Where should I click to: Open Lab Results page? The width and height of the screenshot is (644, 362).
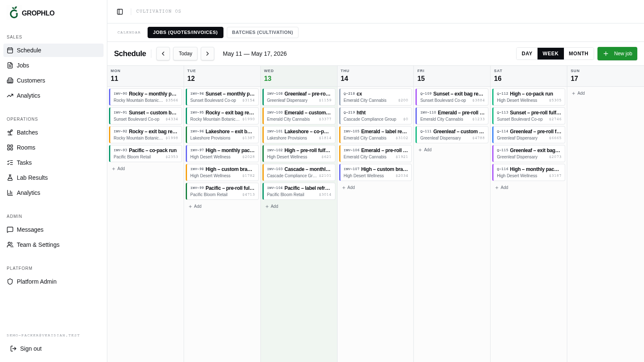coord(53,178)
